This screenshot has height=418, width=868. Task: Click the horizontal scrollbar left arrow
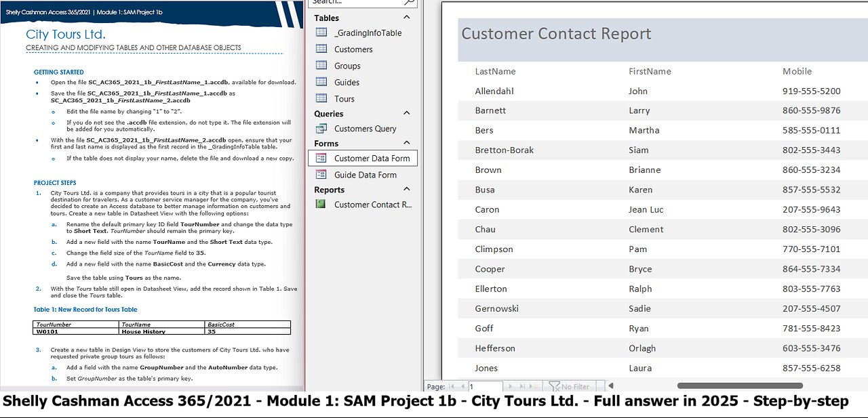click(610, 386)
